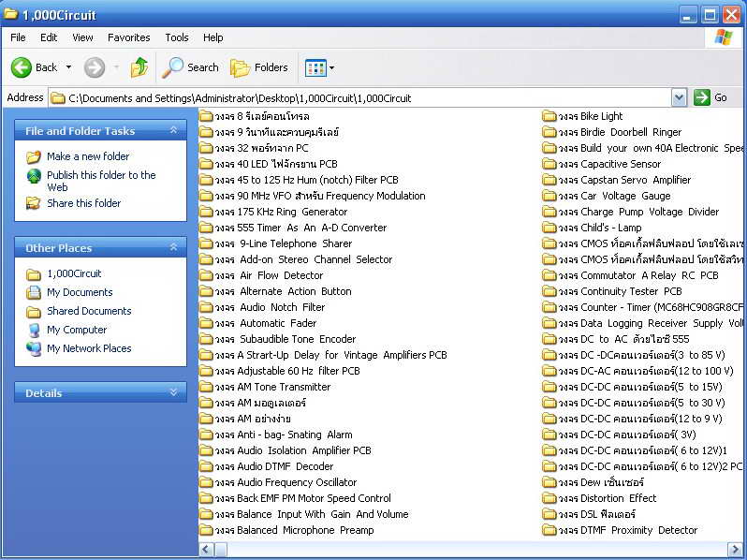The image size is (747, 560).
Task: Go up one folder level icon
Action: [x=139, y=67]
